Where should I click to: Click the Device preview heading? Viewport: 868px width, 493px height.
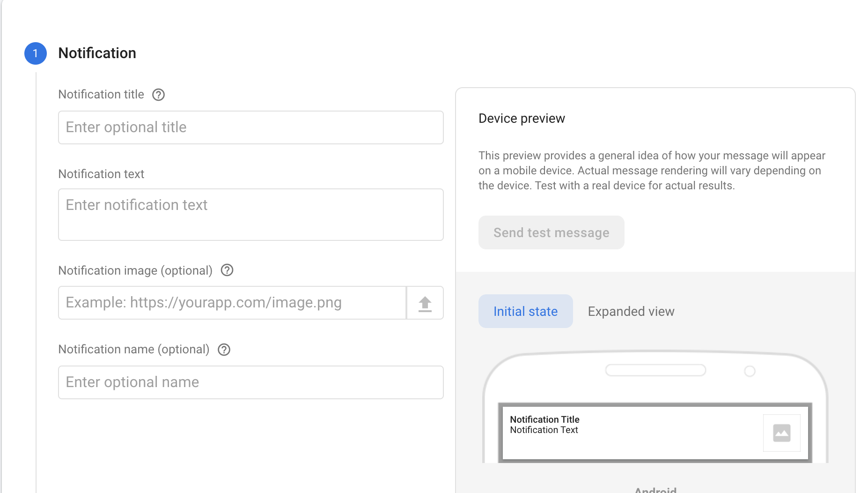(x=522, y=118)
